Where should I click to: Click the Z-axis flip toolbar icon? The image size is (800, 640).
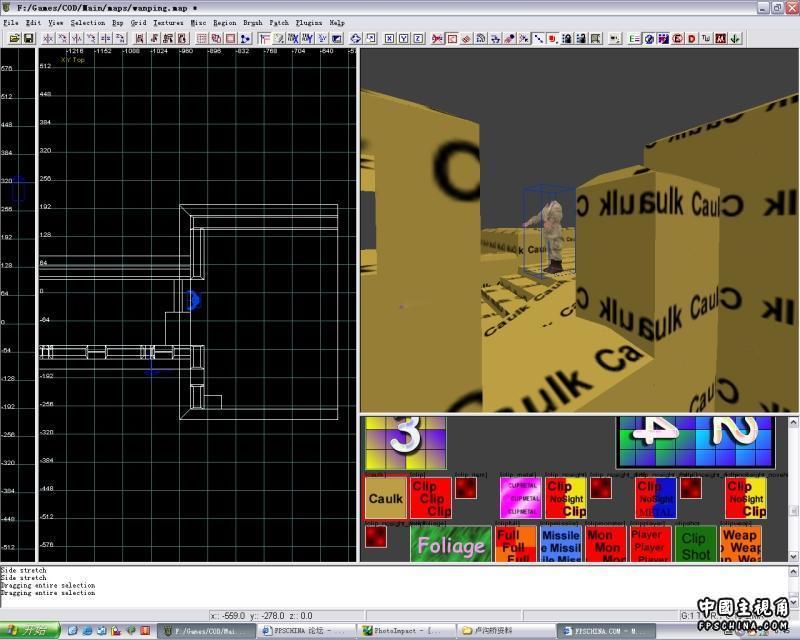(106, 38)
